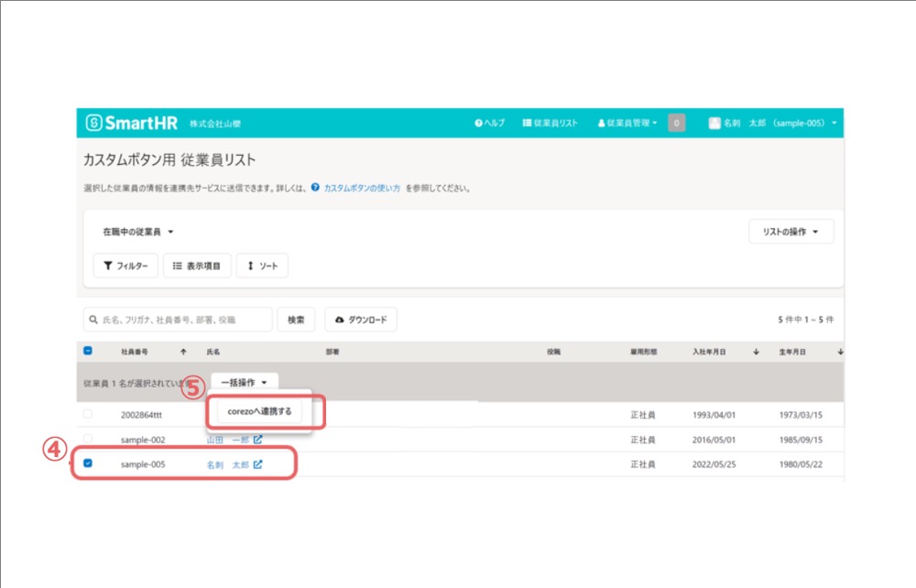The height and width of the screenshot is (588, 916).
Task: Click the 2022/05/25 hire date cell
Action: coord(714,464)
